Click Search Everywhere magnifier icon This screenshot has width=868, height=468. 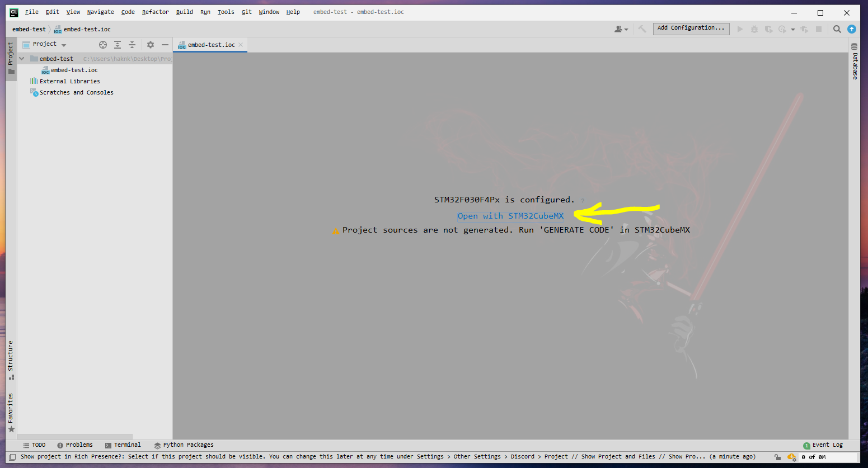click(837, 29)
